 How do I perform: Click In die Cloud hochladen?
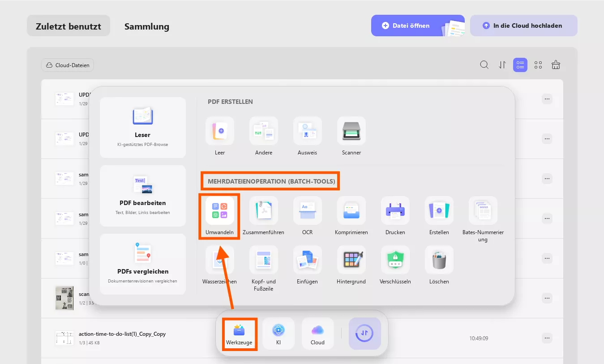pyautogui.click(x=524, y=26)
